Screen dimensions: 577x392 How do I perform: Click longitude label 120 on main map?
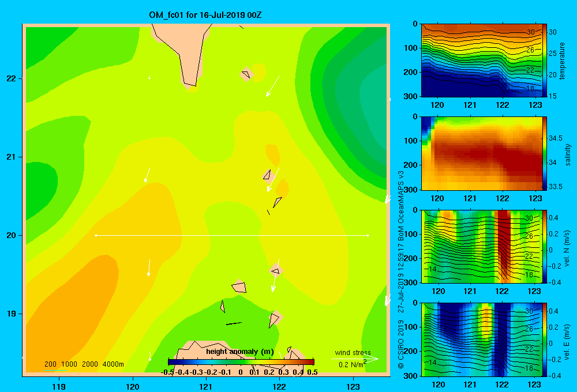(x=133, y=386)
